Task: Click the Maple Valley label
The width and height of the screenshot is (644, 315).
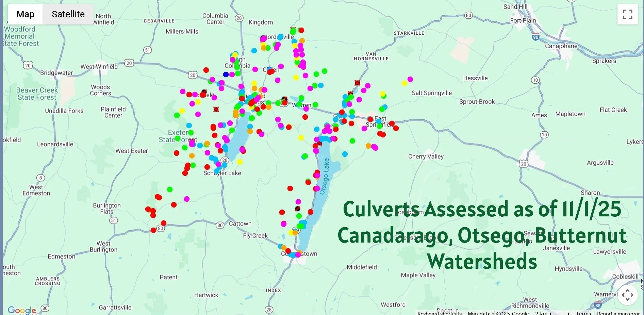Action: pyautogui.click(x=418, y=275)
